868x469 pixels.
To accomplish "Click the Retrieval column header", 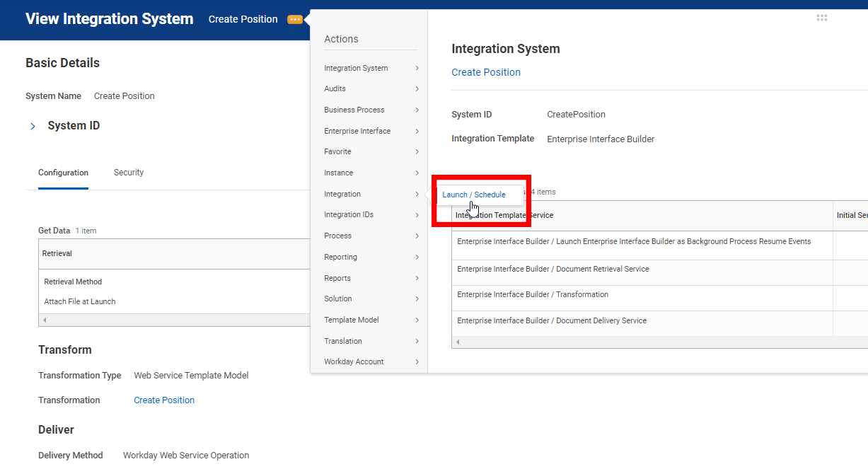I will point(174,253).
